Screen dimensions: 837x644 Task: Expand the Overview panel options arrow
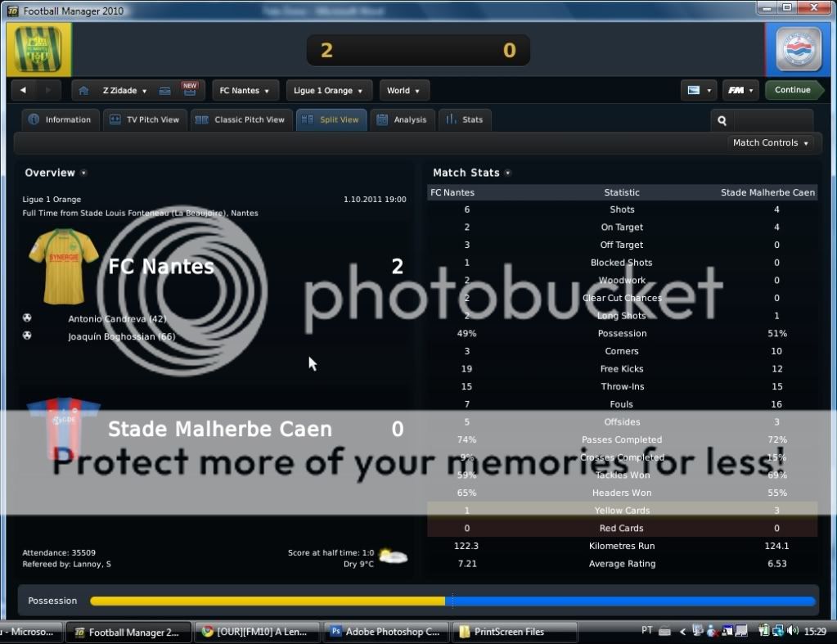point(83,173)
